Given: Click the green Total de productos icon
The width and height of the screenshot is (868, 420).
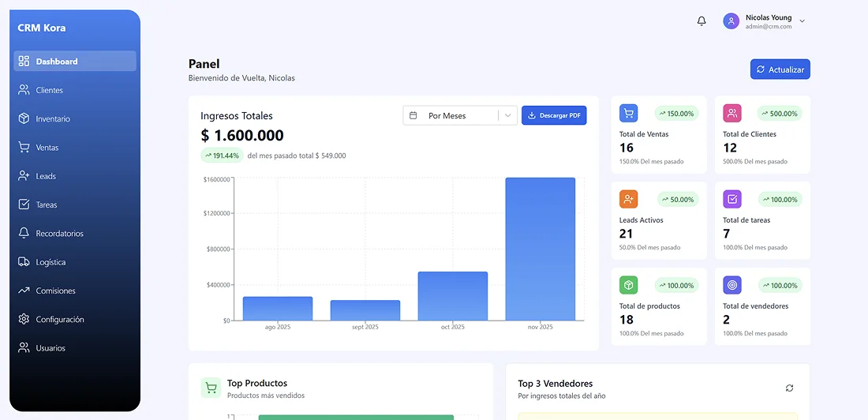Looking at the screenshot, I should [x=628, y=285].
